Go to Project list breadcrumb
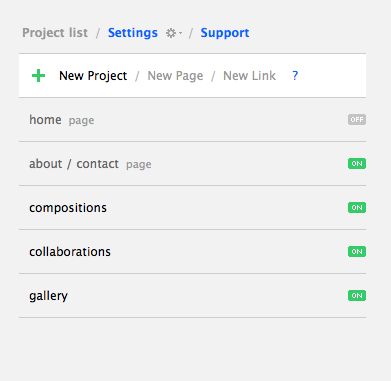 coord(55,33)
